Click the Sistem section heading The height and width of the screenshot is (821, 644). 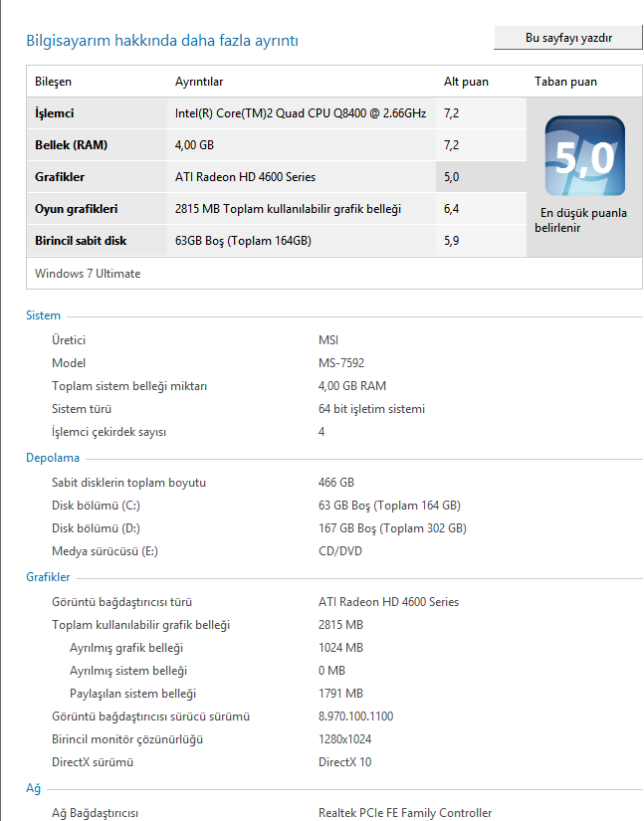click(x=43, y=315)
